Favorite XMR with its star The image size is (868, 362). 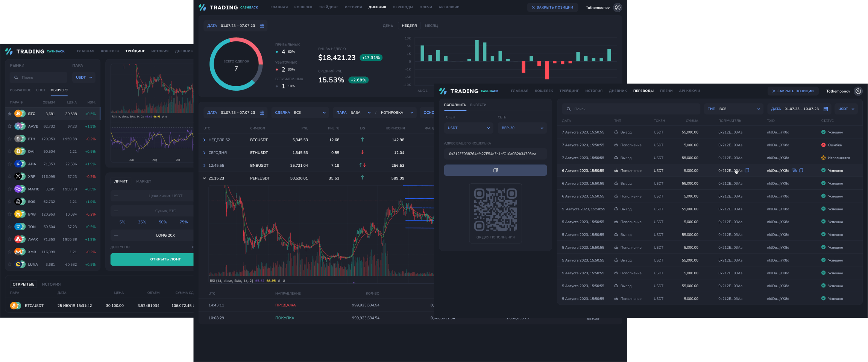click(10, 252)
